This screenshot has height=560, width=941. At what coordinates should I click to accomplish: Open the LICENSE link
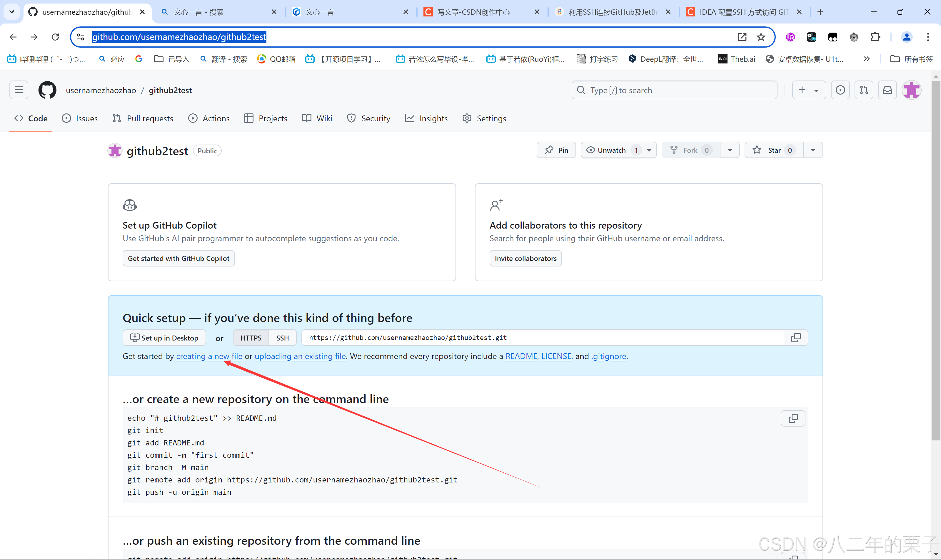tap(556, 356)
